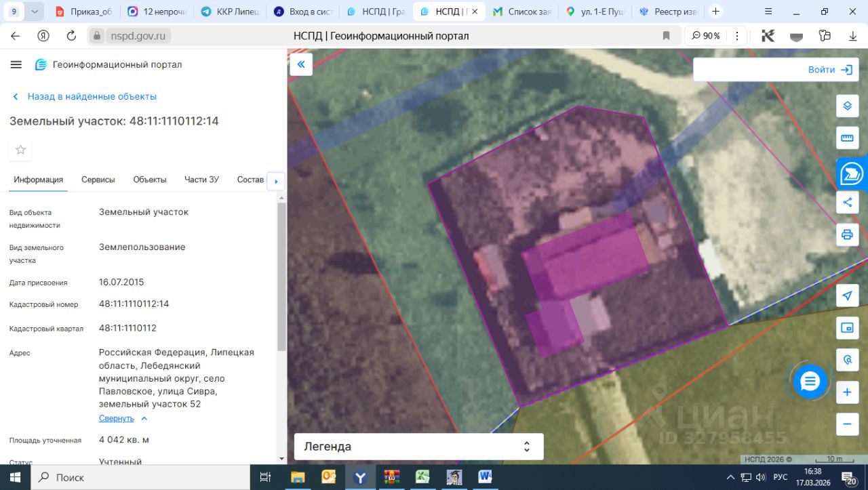Open the new tab
This screenshot has height=490, width=868.
[x=715, y=12]
